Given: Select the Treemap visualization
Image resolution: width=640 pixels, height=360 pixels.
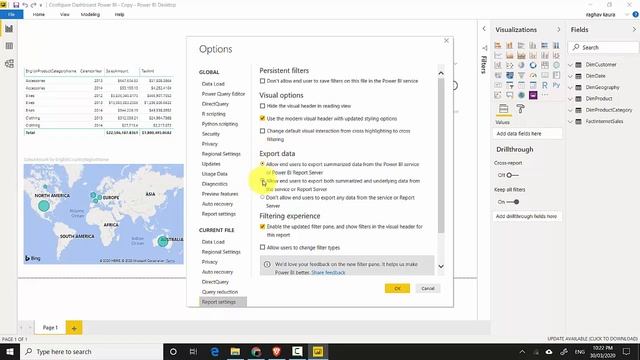Looking at the screenshot, I should (544, 65).
